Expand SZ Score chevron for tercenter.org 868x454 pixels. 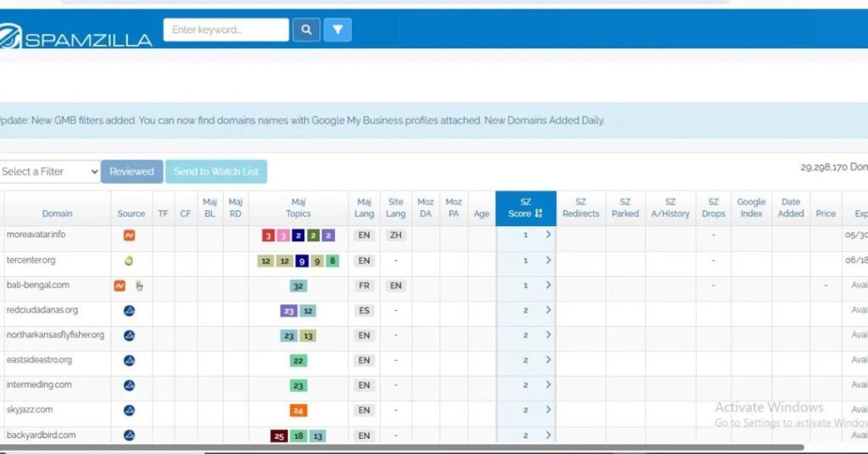coord(548,260)
